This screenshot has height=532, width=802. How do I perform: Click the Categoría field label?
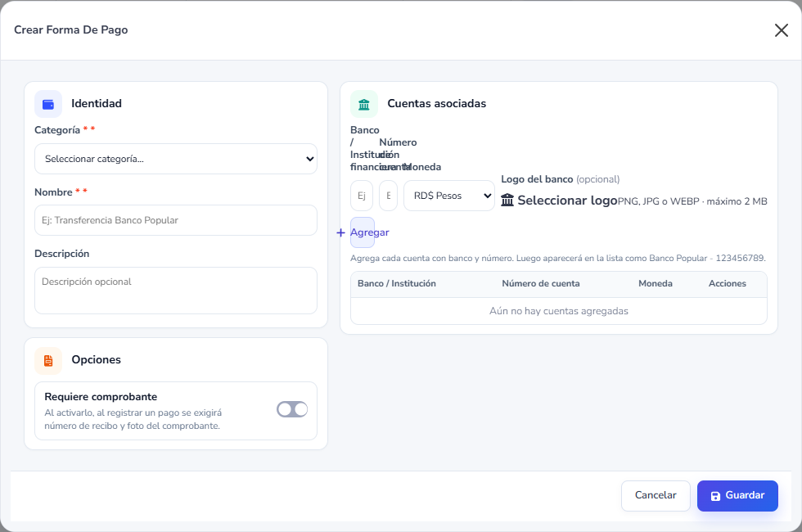(57, 130)
